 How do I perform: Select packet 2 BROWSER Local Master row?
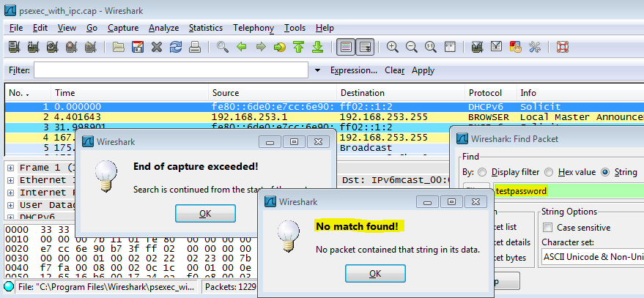point(325,117)
